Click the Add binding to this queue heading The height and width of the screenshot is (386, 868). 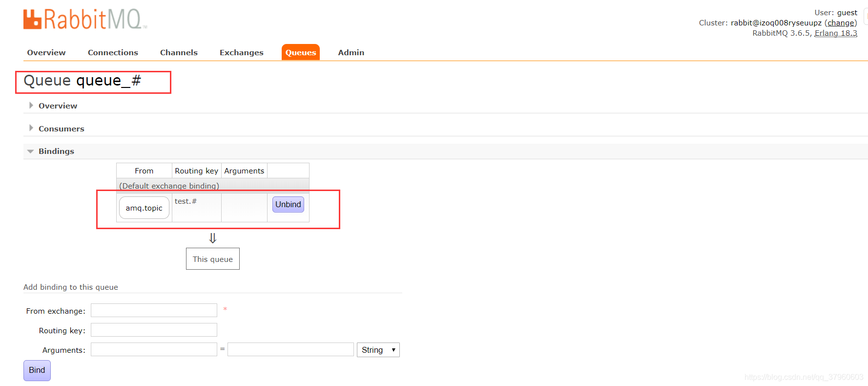(71, 287)
